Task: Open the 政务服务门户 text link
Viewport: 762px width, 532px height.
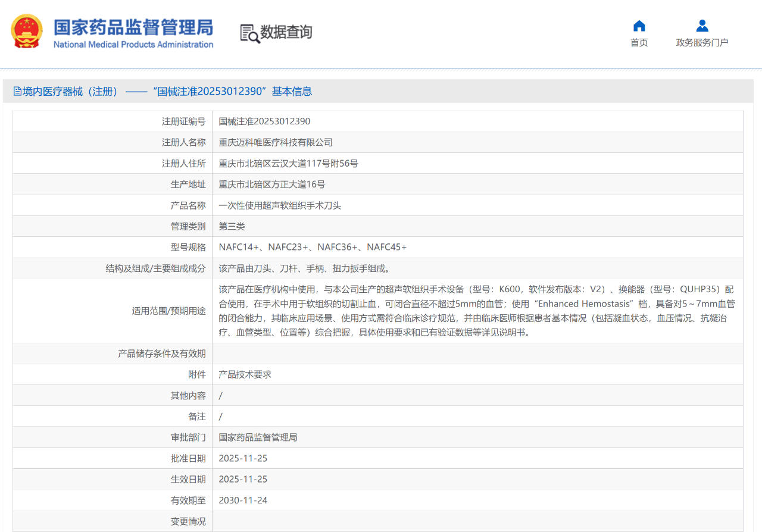Action: pyautogui.click(x=702, y=42)
